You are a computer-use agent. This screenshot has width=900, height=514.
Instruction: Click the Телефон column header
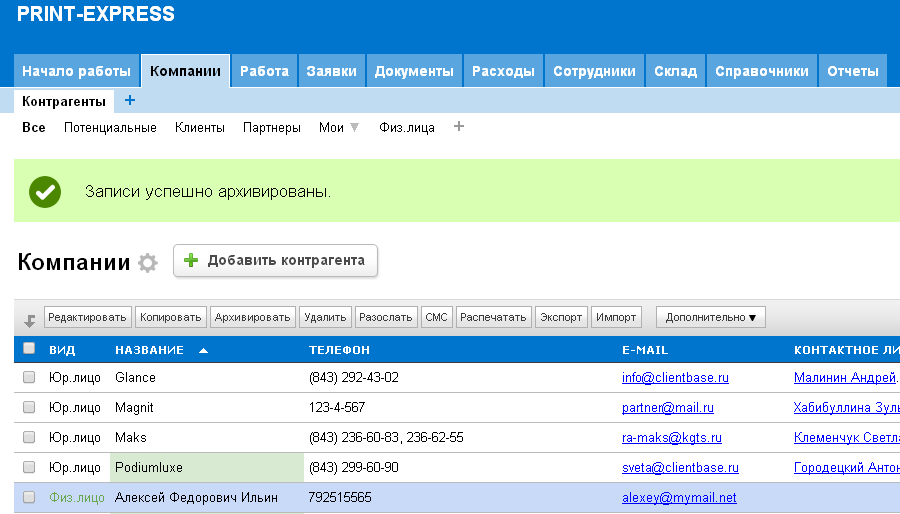tap(340, 350)
